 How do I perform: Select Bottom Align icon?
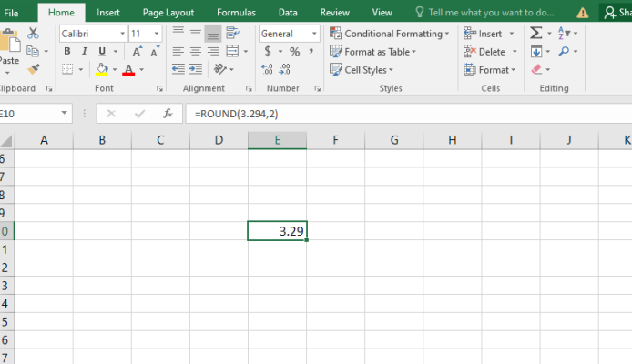coord(213,34)
